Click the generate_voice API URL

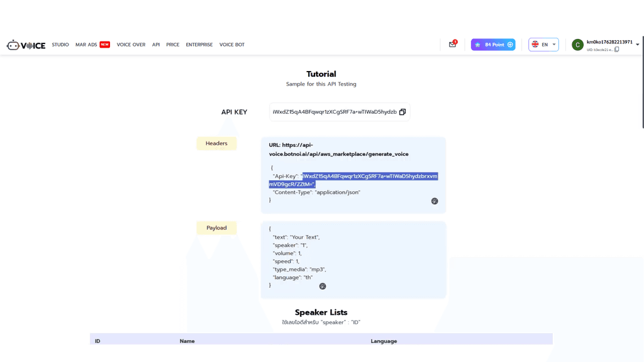click(352, 149)
